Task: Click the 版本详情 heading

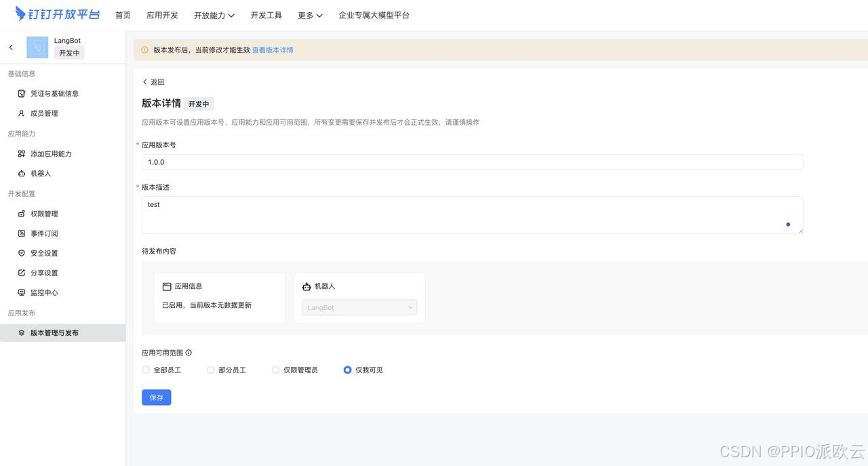Action: coord(161,103)
